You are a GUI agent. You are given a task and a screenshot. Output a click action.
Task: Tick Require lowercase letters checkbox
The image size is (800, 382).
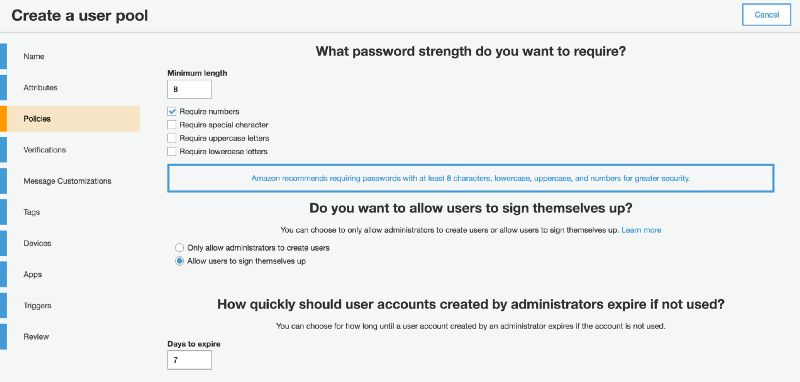tap(172, 151)
